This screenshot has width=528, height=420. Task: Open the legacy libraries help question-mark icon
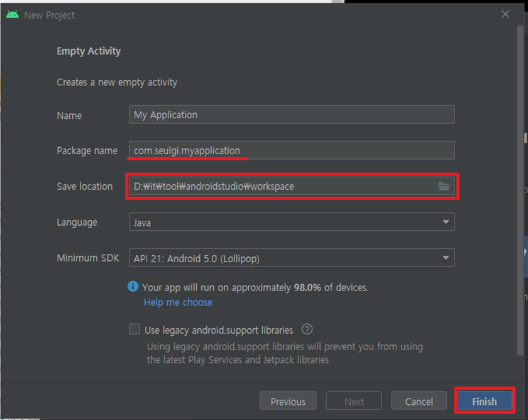click(307, 329)
